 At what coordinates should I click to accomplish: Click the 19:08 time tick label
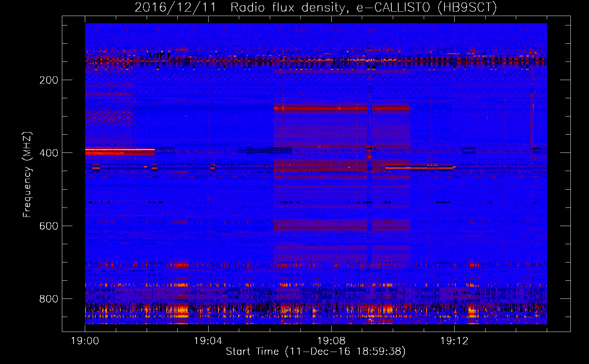pyautogui.click(x=331, y=341)
